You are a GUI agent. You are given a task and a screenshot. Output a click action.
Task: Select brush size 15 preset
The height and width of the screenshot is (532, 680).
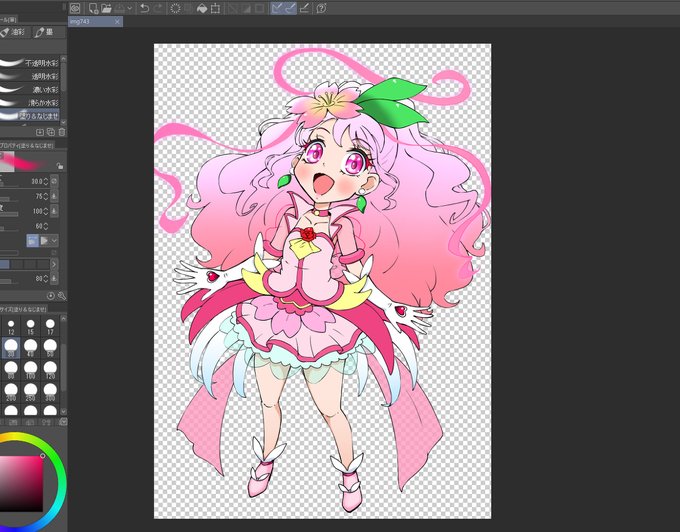tap(30, 326)
